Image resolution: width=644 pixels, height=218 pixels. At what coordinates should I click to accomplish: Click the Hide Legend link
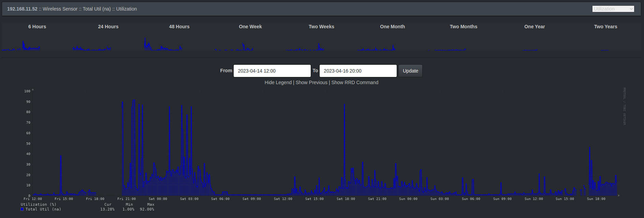click(x=278, y=82)
